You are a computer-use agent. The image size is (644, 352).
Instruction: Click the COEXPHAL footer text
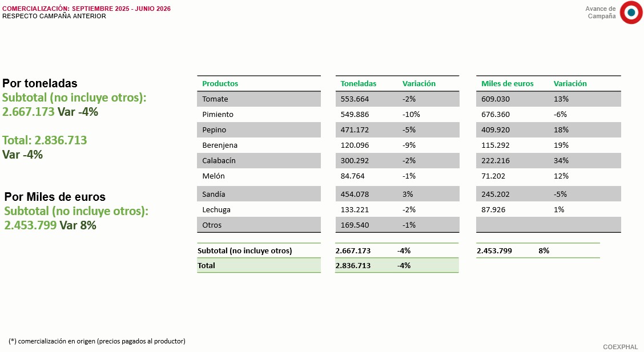[620, 347]
